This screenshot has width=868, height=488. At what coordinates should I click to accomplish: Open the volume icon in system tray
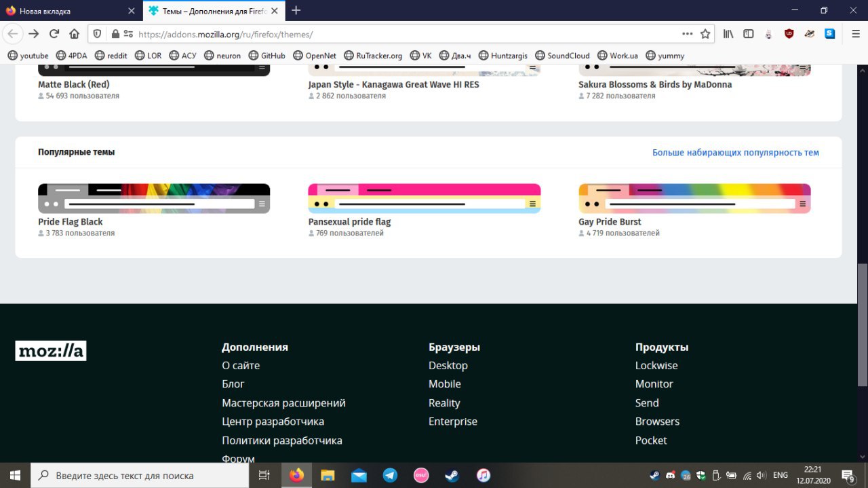[761, 475]
